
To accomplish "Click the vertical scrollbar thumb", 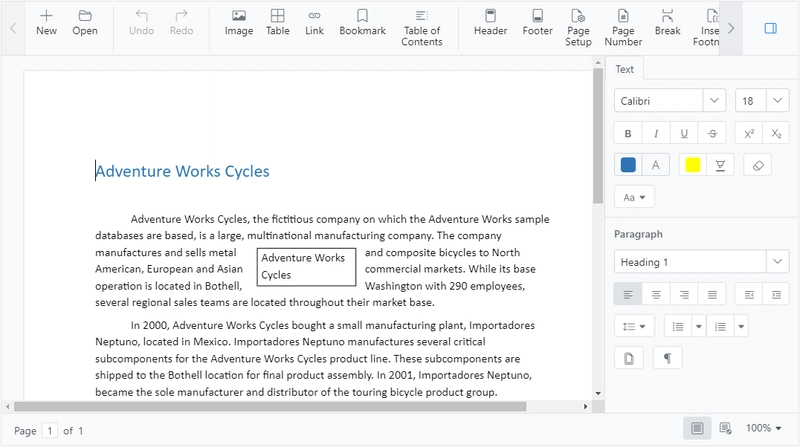I will pyautogui.click(x=598, y=135).
